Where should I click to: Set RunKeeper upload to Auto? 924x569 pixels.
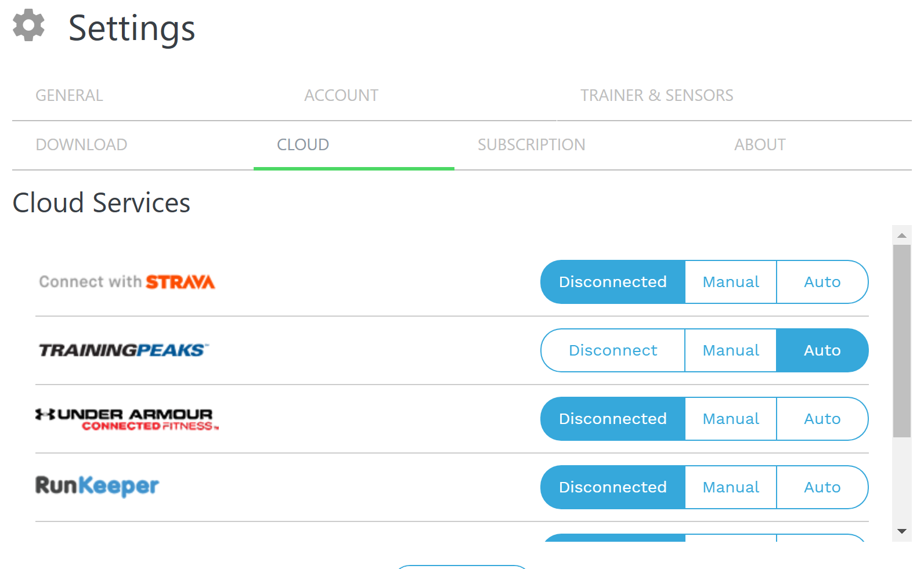tap(822, 487)
